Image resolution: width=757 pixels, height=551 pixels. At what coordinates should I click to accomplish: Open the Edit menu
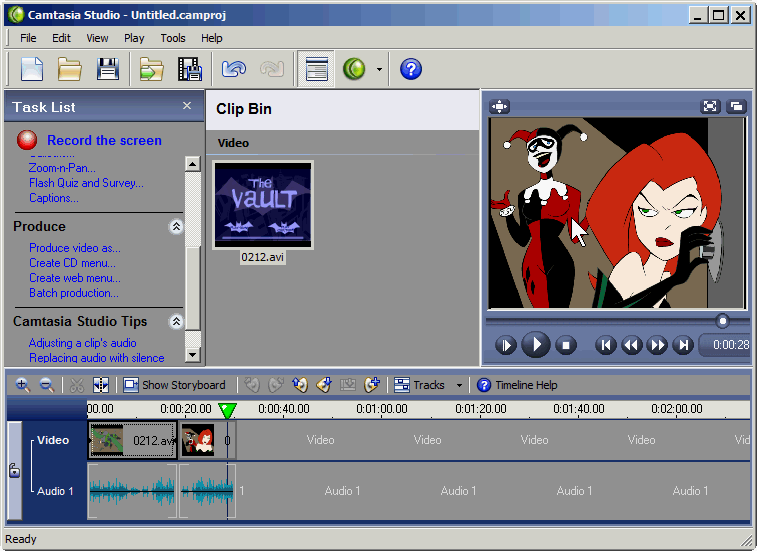point(61,38)
